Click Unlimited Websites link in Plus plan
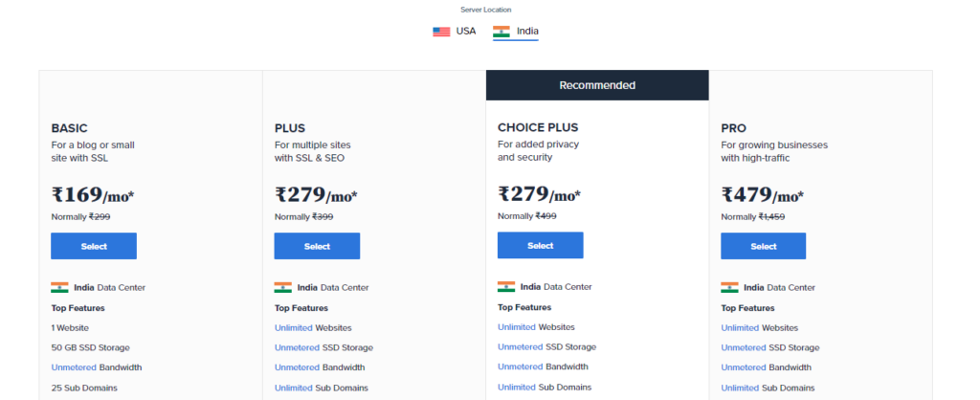This screenshot has height=400, width=980. pyautogui.click(x=293, y=327)
